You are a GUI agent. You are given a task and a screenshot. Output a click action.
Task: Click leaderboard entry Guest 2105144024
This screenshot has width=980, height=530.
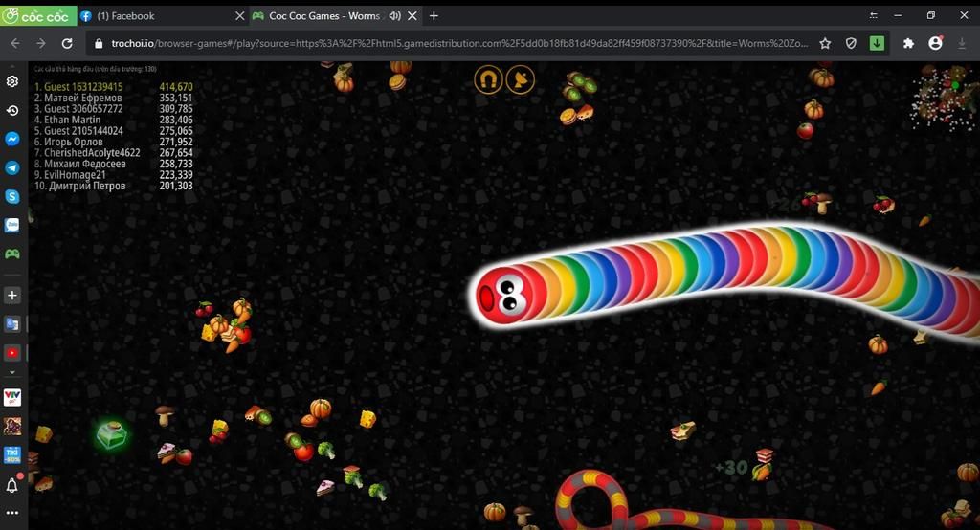[x=78, y=131]
